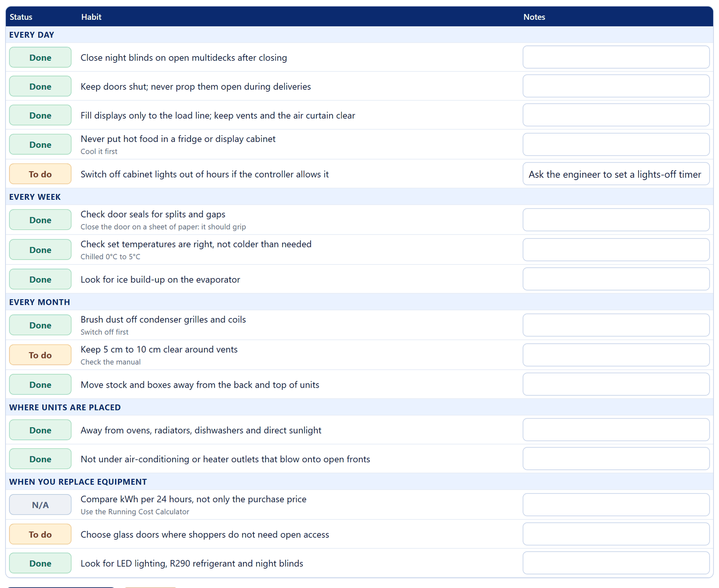Select the WHERE UNITS ARE PLACED heading
Viewport: 719px width, 588px height.
point(65,407)
